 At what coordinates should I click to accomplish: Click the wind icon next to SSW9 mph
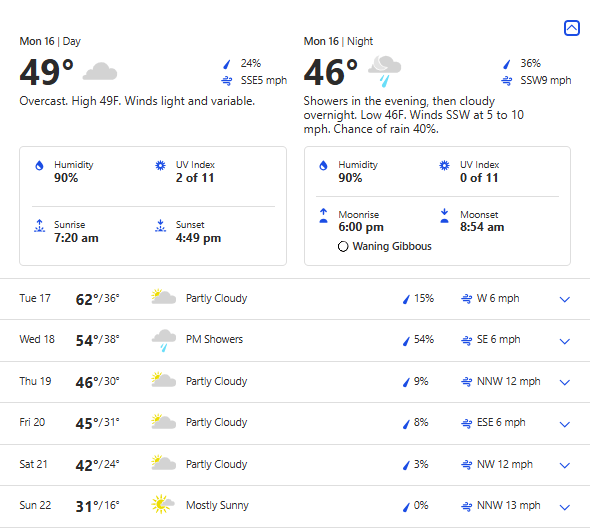[x=507, y=81]
